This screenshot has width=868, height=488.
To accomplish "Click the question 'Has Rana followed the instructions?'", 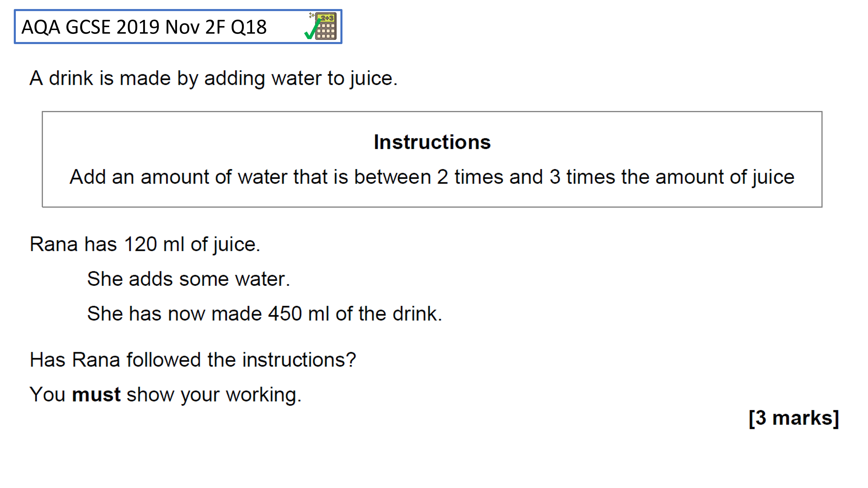I will pos(193,359).
